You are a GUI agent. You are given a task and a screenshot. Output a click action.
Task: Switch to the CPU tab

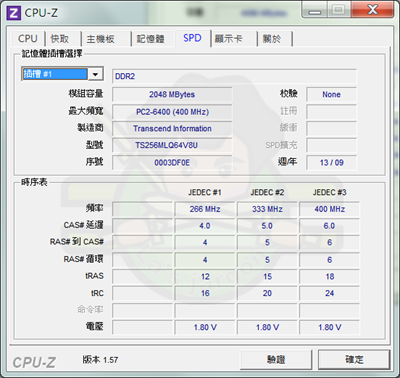[28, 39]
